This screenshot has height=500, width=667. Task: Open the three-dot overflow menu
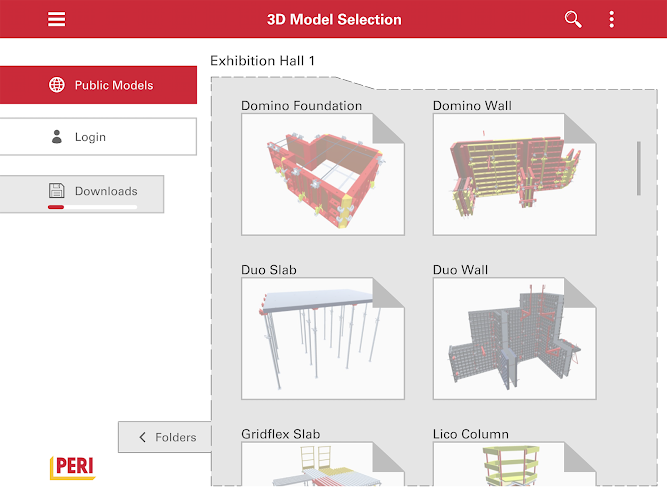pos(611,19)
